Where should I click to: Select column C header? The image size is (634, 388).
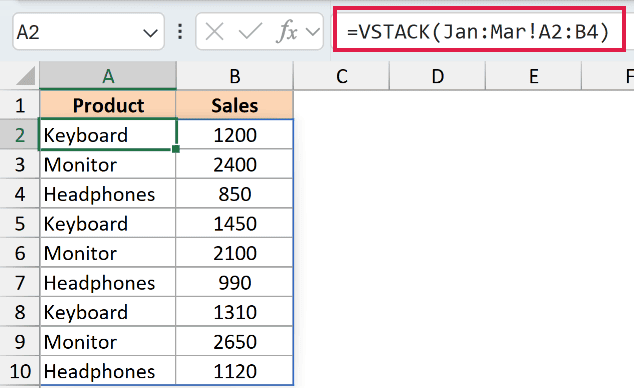342,76
